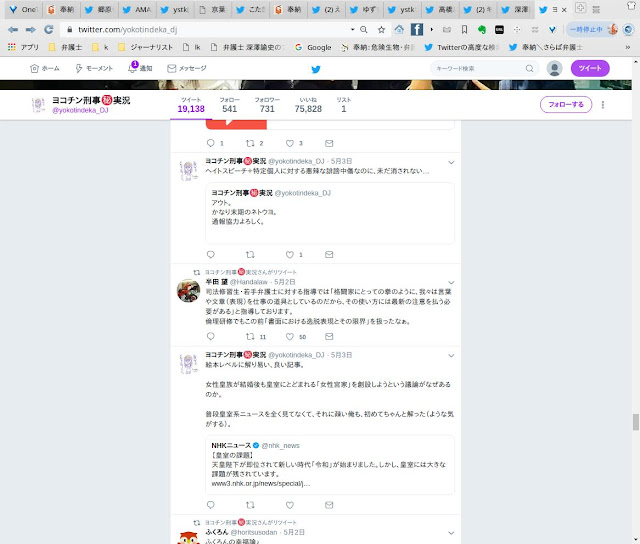
Task: Click the フォローする follow button
Action: coord(566,104)
